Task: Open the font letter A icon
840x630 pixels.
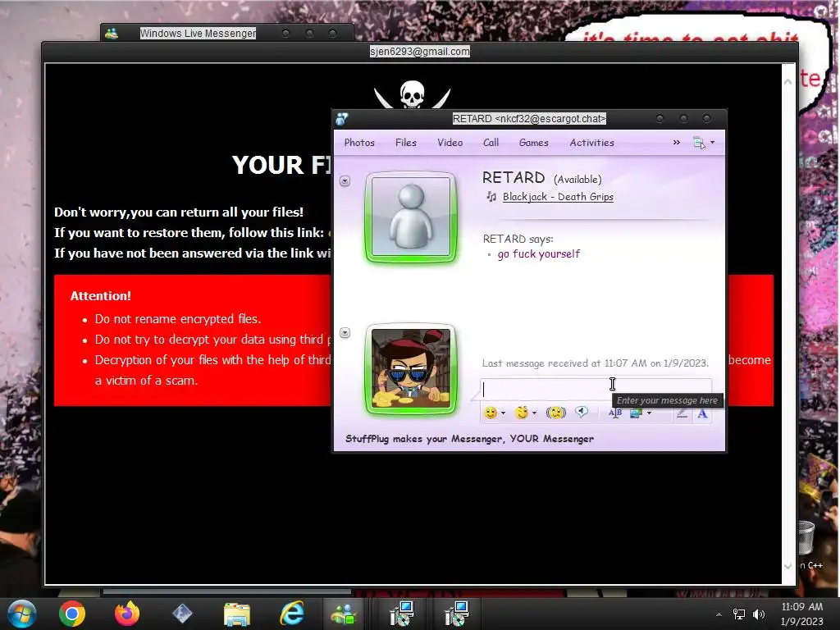Action: (x=702, y=413)
